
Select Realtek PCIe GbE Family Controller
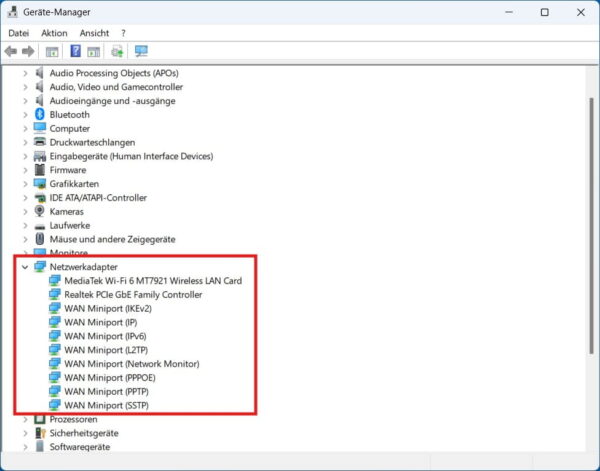(133, 295)
